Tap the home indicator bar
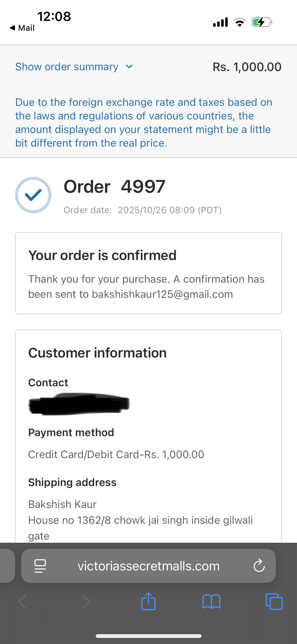This screenshot has height=644, width=297. (x=148, y=636)
